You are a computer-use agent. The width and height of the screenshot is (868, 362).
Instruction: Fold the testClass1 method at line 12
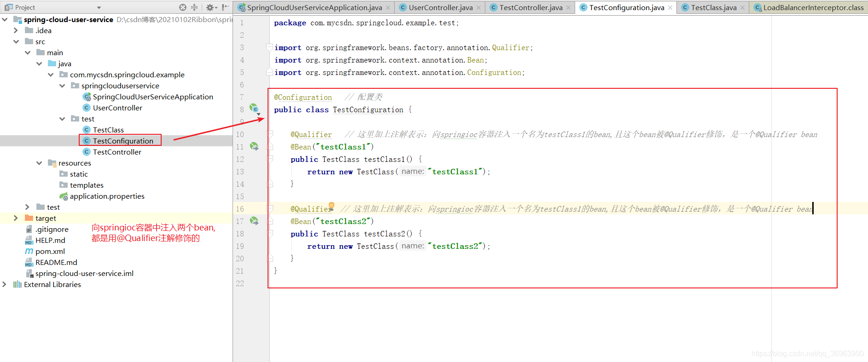[x=270, y=159]
